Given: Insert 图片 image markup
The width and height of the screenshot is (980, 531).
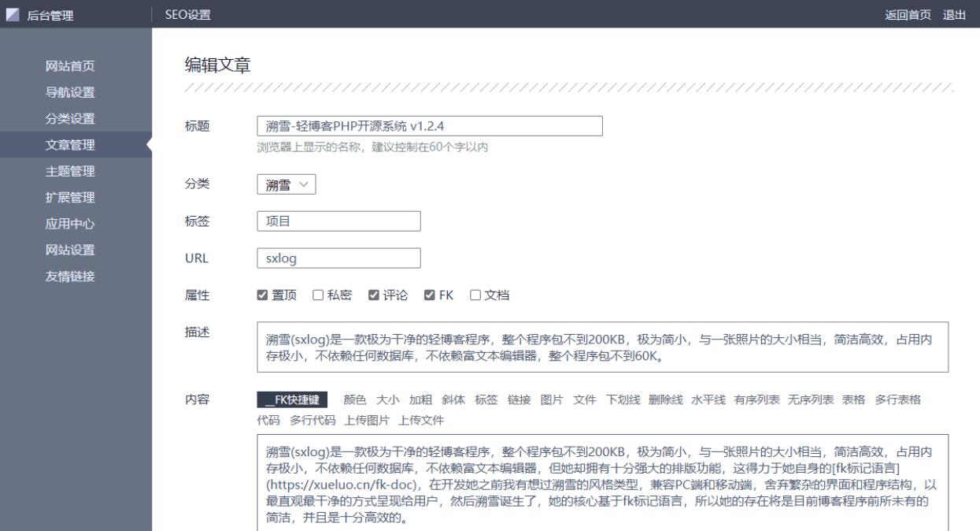Looking at the screenshot, I should [x=552, y=399].
